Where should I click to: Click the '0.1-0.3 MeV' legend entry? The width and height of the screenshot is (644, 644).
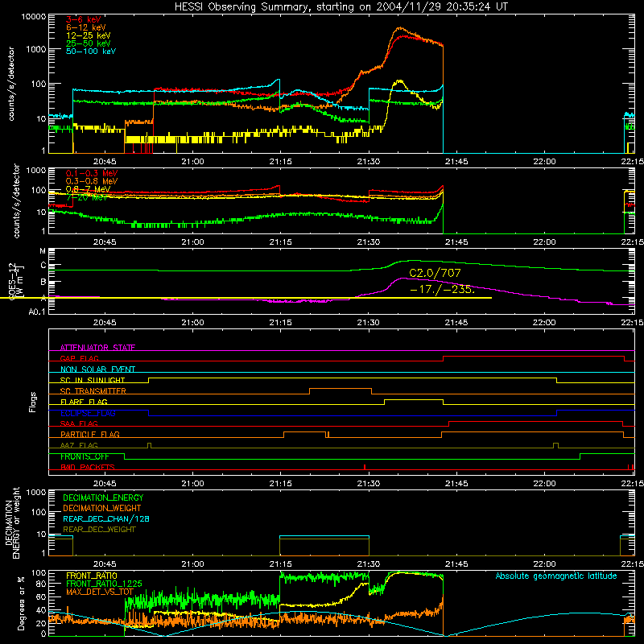[x=92, y=173]
